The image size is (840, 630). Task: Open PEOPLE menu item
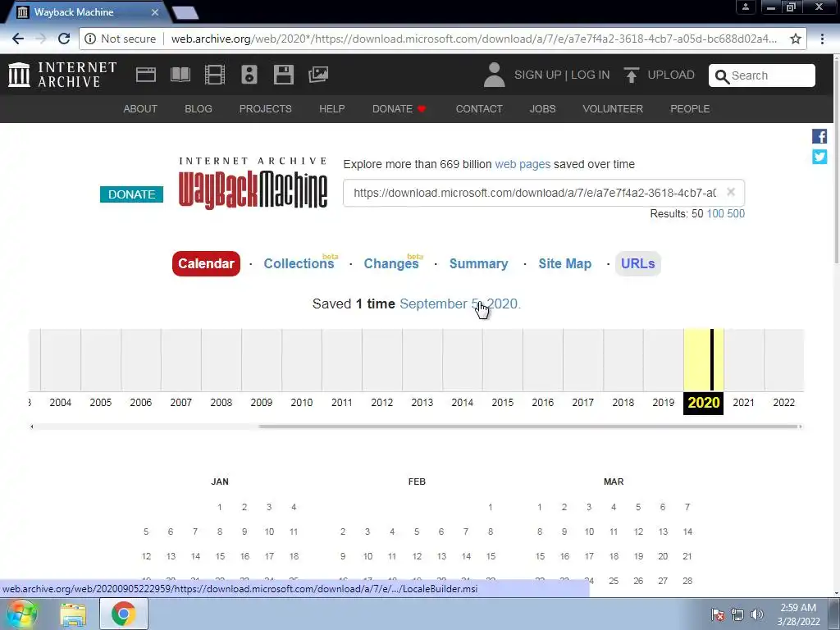tap(689, 109)
